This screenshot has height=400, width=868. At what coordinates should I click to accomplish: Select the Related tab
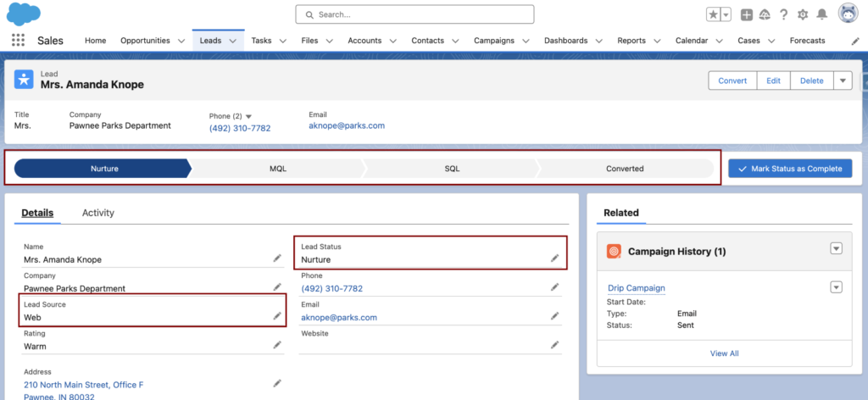coord(621,213)
